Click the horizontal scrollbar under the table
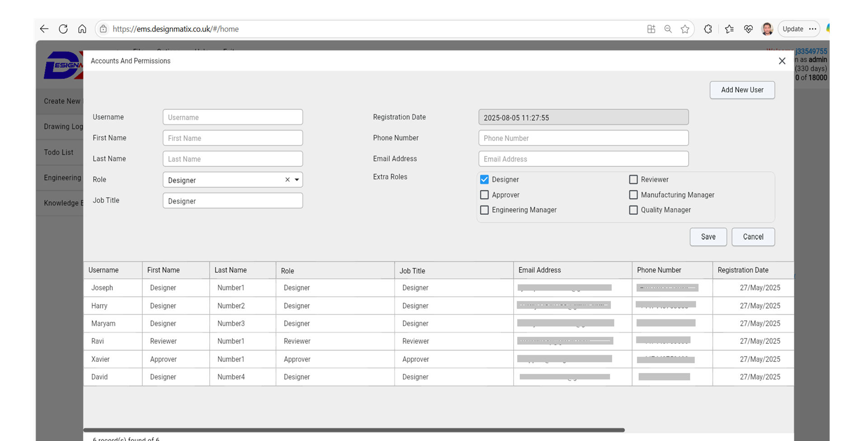Viewport: 868px width, 441px height. [x=354, y=430]
